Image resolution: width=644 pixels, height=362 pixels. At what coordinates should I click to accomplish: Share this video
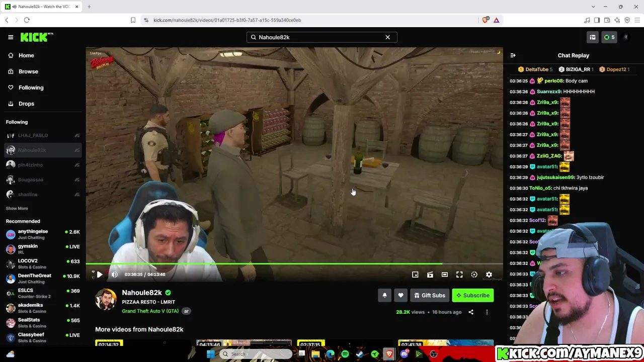point(471,312)
